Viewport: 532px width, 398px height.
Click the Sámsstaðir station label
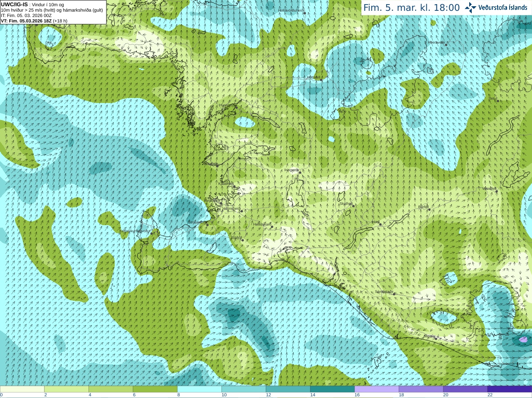(x=384, y=292)
